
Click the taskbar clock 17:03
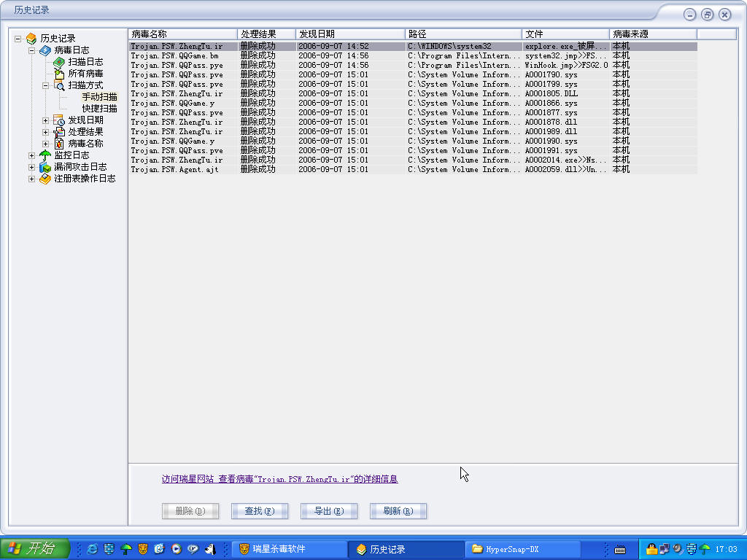[727, 549]
